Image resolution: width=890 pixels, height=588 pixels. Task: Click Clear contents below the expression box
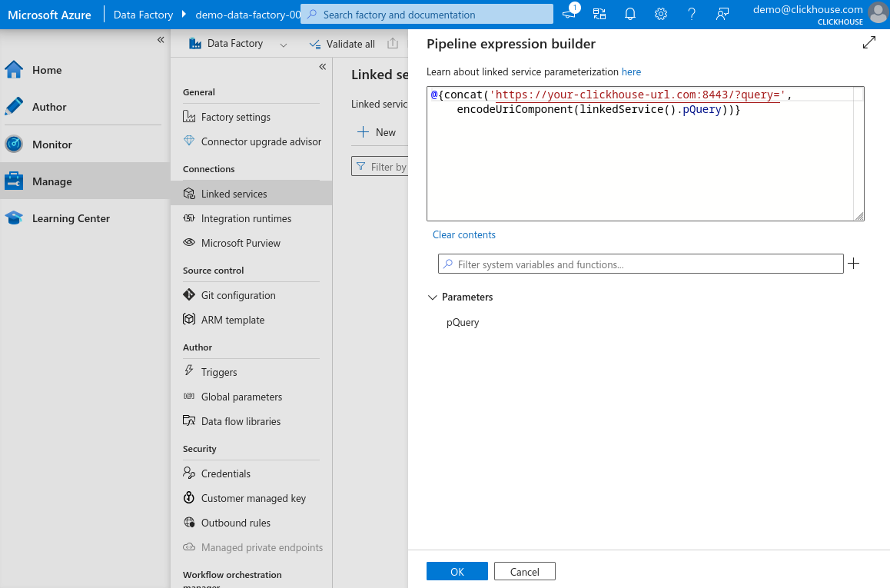pos(464,234)
